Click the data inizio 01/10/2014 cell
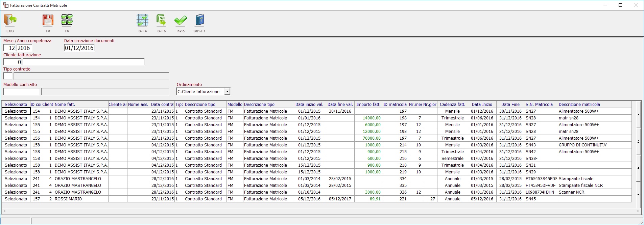This screenshot has width=644, height=225. [x=309, y=192]
